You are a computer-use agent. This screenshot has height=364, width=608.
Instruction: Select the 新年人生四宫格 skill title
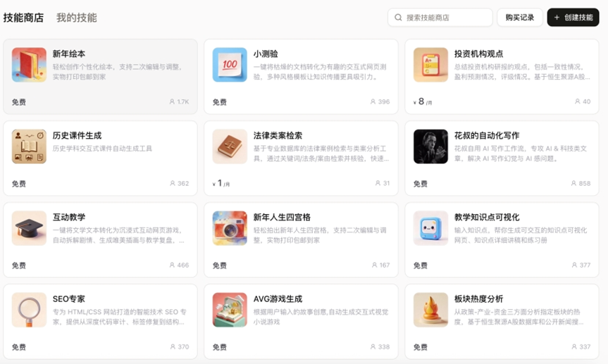(x=282, y=218)
